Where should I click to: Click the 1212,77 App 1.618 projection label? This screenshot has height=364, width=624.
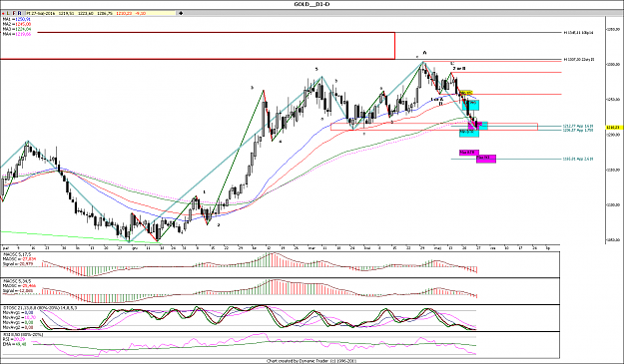point(578,126)
